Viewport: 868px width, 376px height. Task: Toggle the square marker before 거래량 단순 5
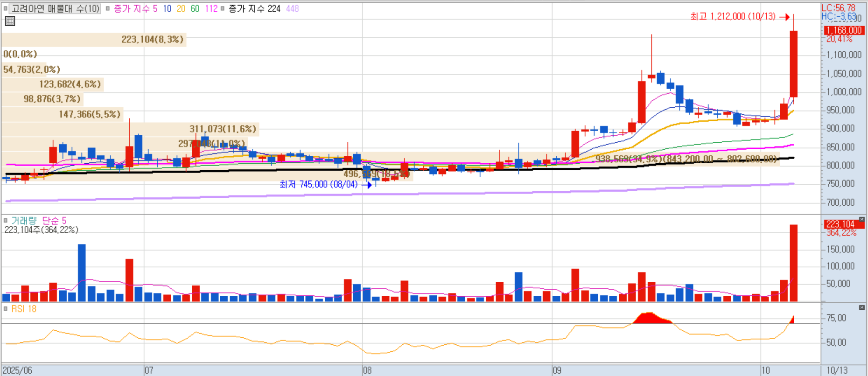point(6,220)
